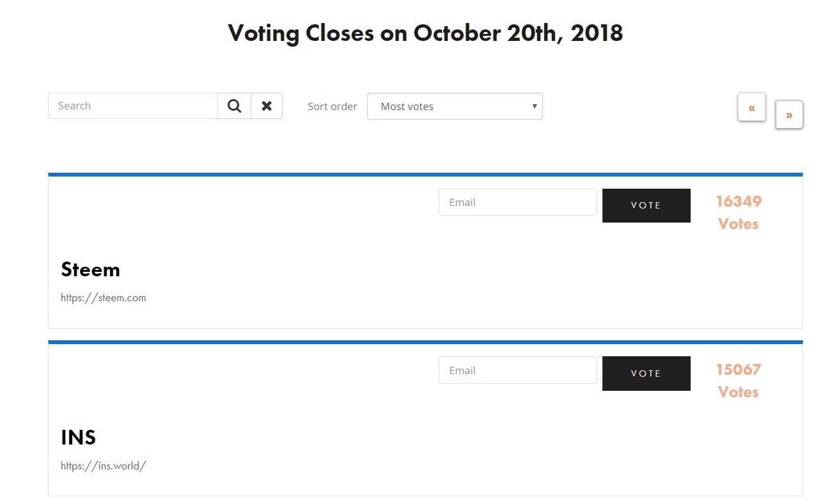Click the Voting Closes heading
Viewport: 832px width, 504px height.
pyautogui.click(x=425, y=33)
